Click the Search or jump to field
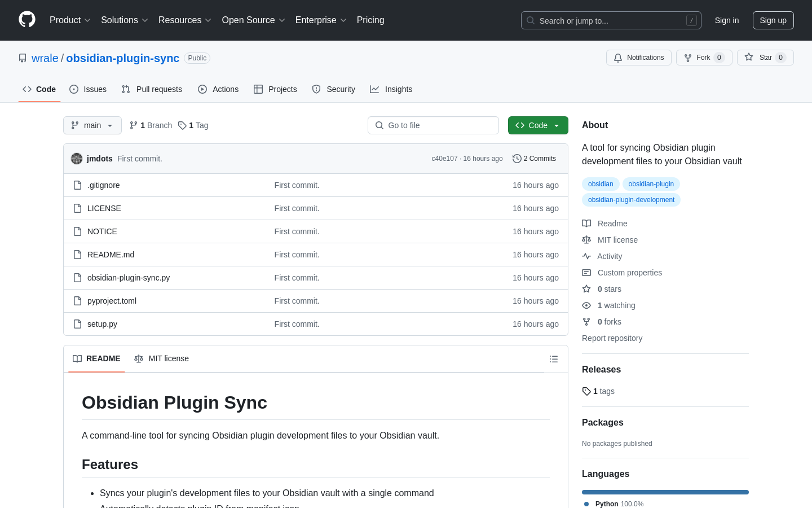 tap(611, 20)
